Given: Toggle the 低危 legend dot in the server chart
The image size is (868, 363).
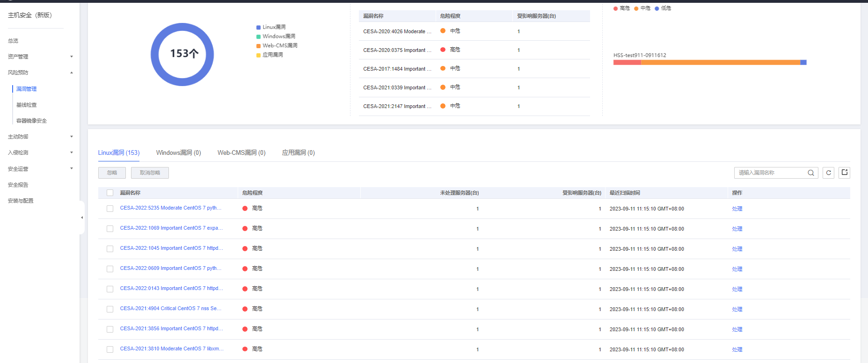Looking at the screenshot, I should click(x=657, y=8).
